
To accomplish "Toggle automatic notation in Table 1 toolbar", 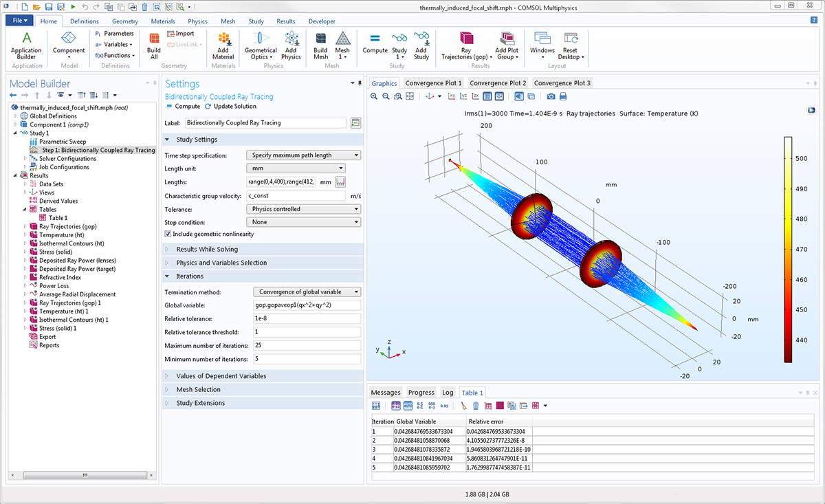I will 408,406.
